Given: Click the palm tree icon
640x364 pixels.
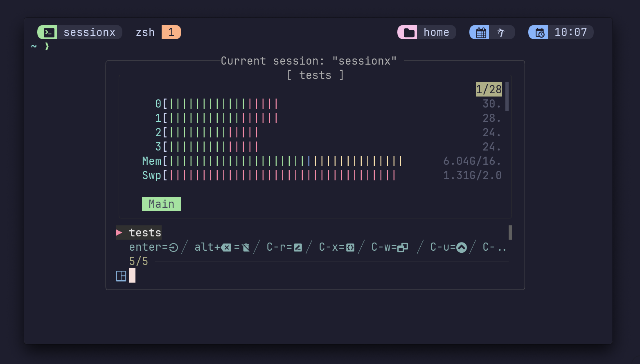Looking at the screenshot, I should [501, 32].
